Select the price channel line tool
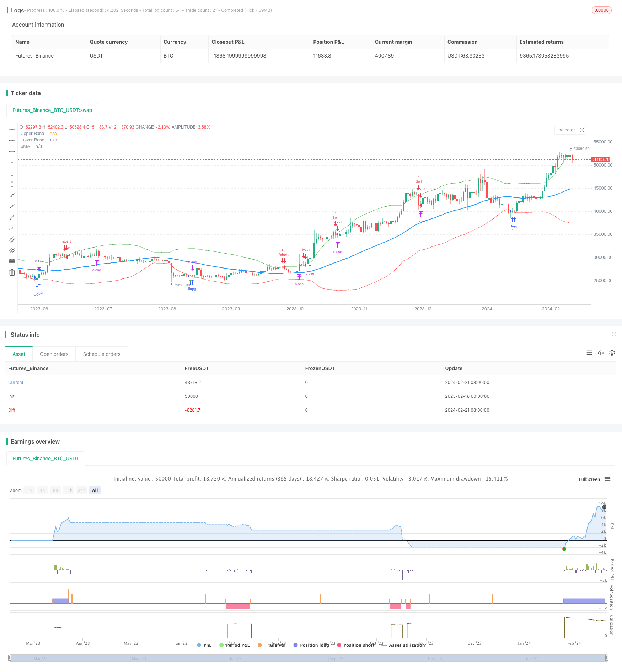 tap(12, 239)
